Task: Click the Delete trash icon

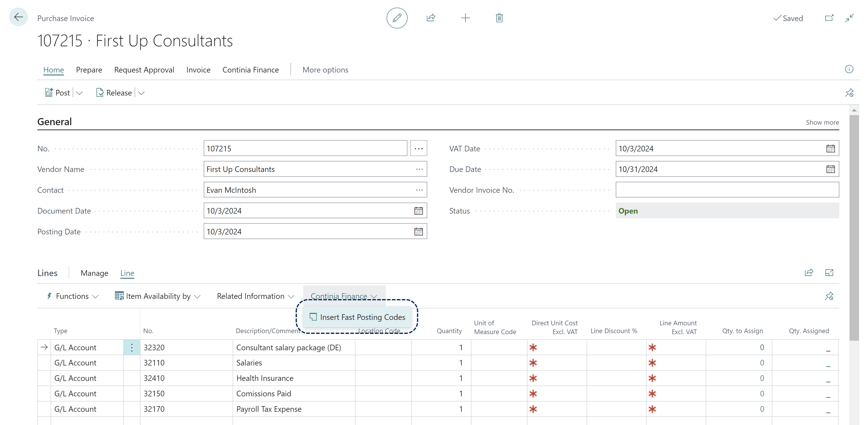Action: [x=499, y=18]
